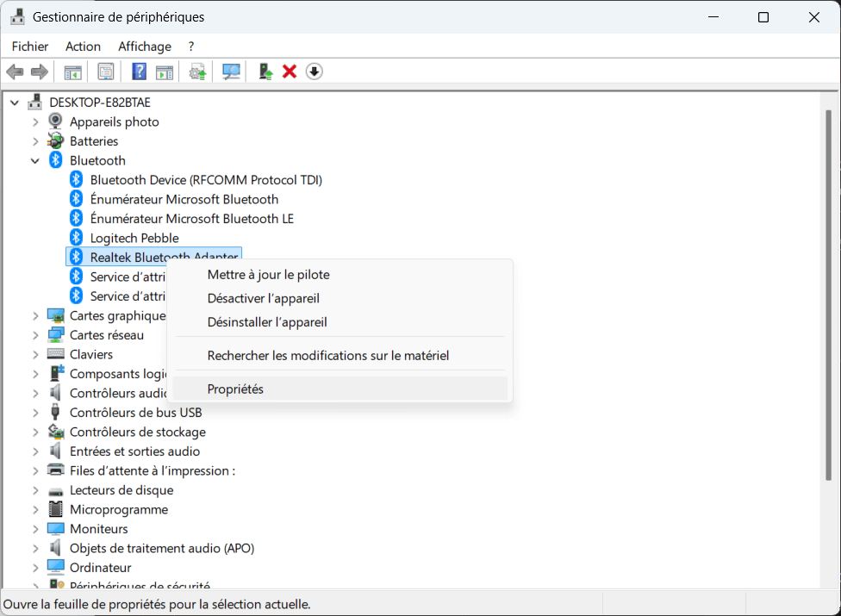Viewport: 841px width, 616px height.
Task: Maximize the Gestionnaire de périphériques window
Action: pyautogui.click(x=763, y=17)
